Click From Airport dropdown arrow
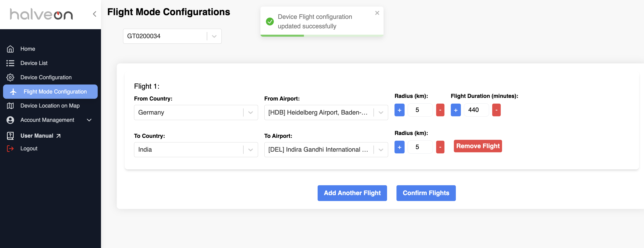Image resolution: width=644 pixels, height=248 pixels. click(381, 113)
